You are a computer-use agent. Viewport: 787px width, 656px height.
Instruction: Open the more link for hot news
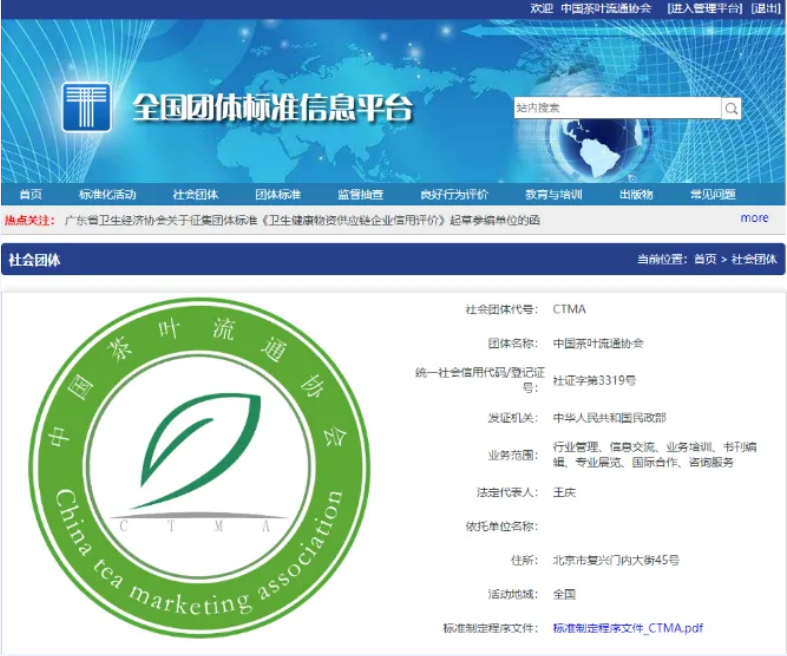click(754, 218)
